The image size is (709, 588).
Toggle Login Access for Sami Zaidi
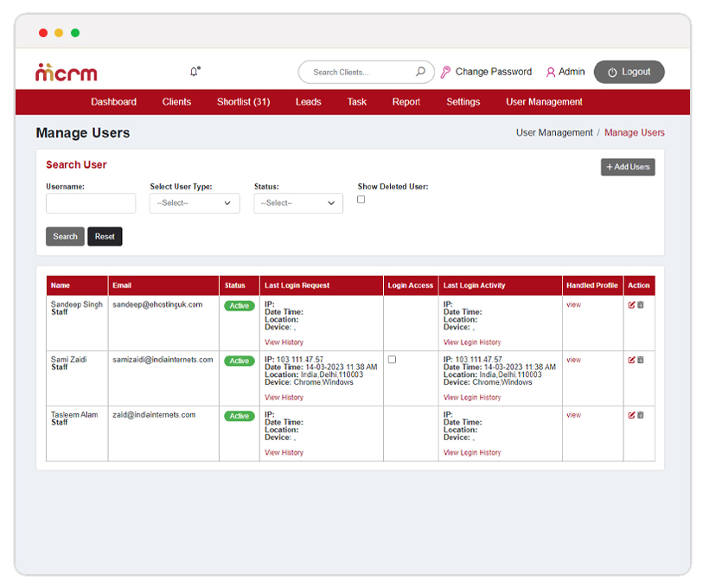pyautogui.click(x=392, y=359)
